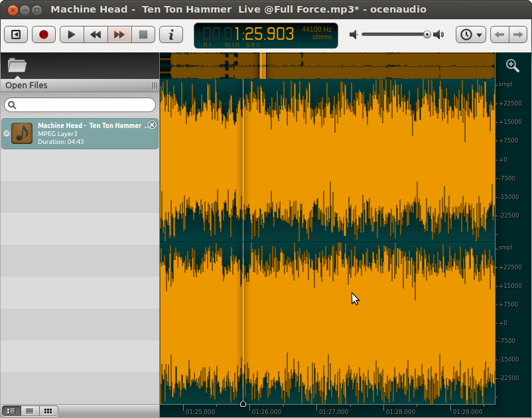The width and height of the screenshot is (532, 418).
Task: Click the Rewind button
Action: 96,35
